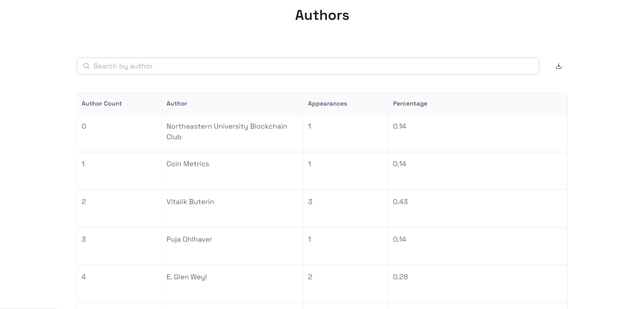Select the Coin Metrics author cell
The image size is (644, 309).
[232, 171]
